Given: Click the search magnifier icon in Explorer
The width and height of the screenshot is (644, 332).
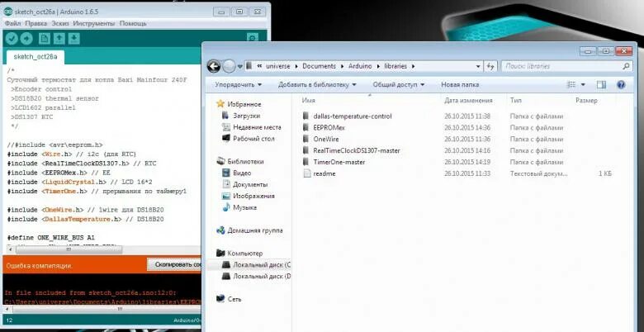Looking at the screenshot, I should tap(626, 66).
